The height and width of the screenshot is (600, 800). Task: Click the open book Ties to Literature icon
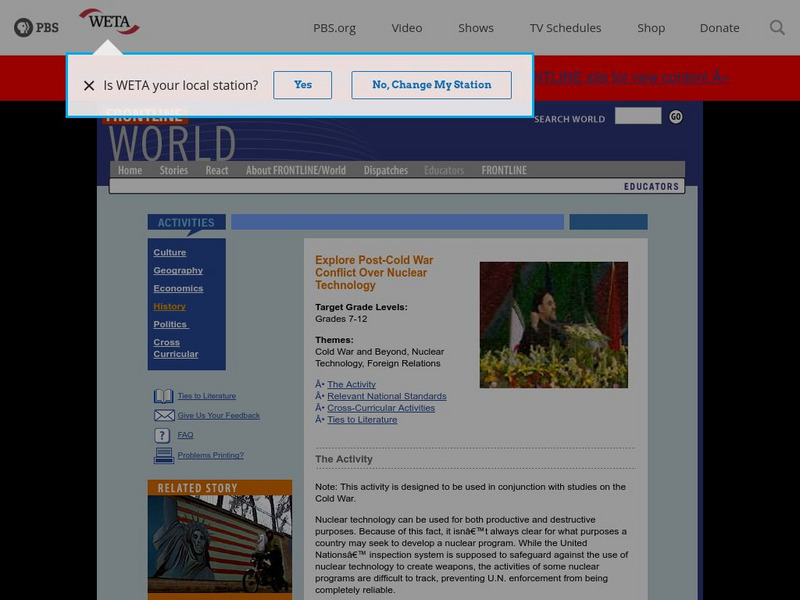163,396
